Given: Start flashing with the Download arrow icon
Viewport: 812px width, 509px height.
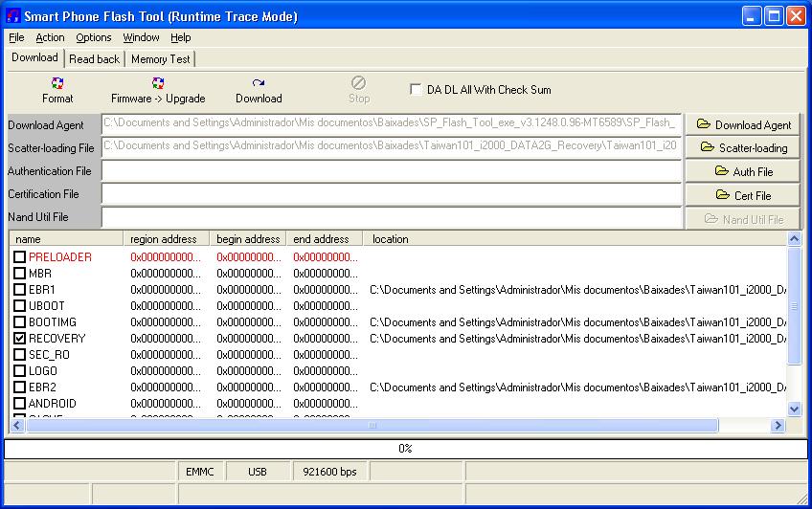Looking at the screenshot, I should pyautogui.click(x=259, y=83).
